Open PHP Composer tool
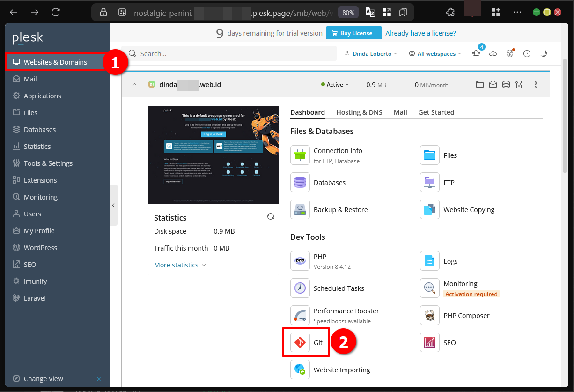 tap(466, 316)
